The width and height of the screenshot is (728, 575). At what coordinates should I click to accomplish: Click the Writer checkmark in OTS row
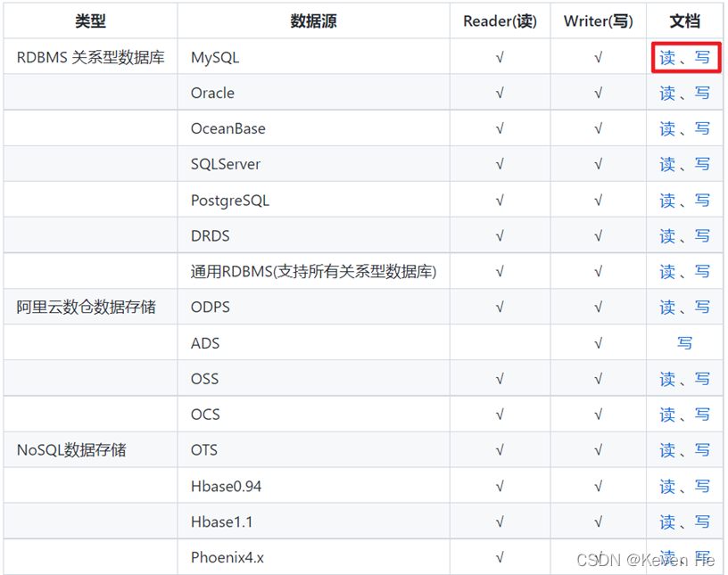(x=599, y=450)
